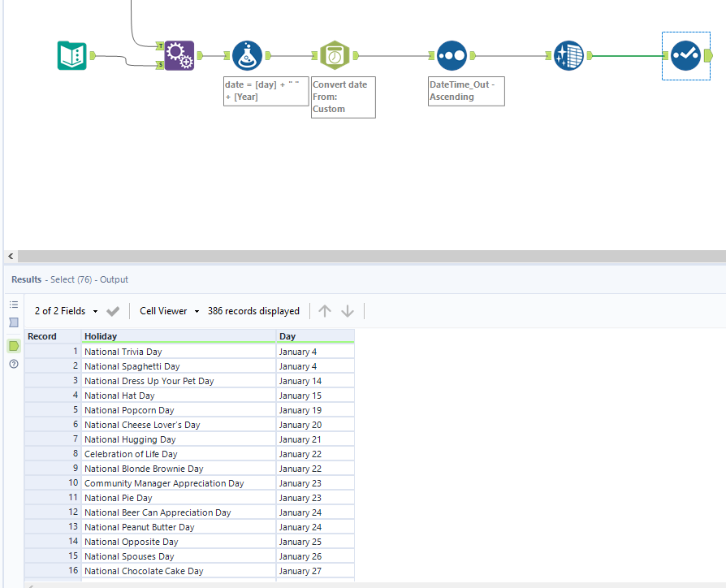Collapse the results panel using the left chevron
The height and width of the screenshot is (588, 726).
(10, 256)
